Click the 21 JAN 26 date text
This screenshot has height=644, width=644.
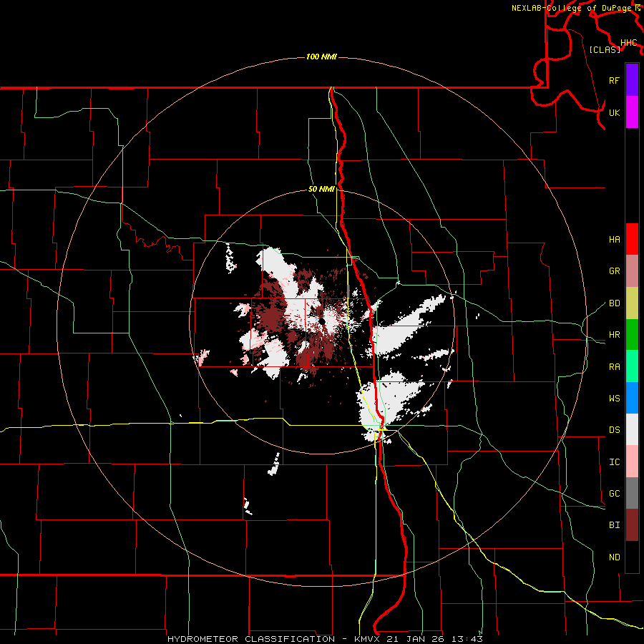coord(415,639)
